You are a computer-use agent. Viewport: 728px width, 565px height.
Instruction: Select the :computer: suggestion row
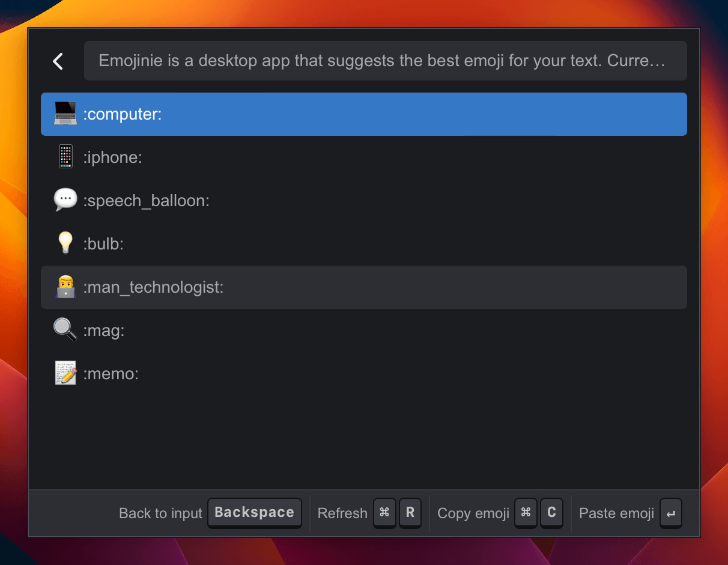[363, 114]
